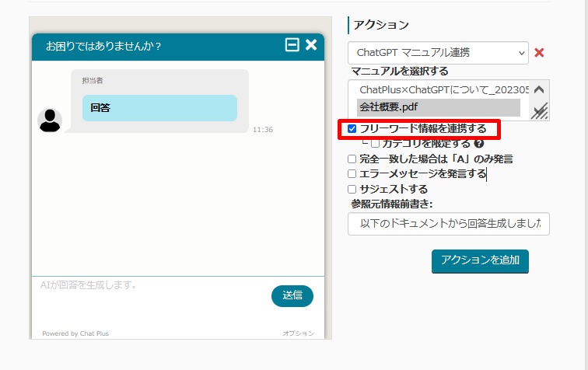
Task: Click help icon beside カテゴリを限定する
Action: click(479, 143)
